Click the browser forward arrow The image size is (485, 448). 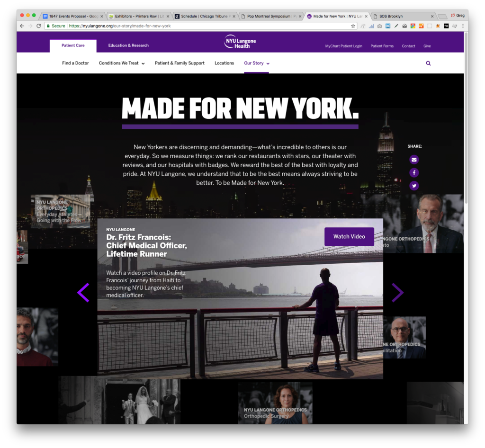click(x=30, y=26)
